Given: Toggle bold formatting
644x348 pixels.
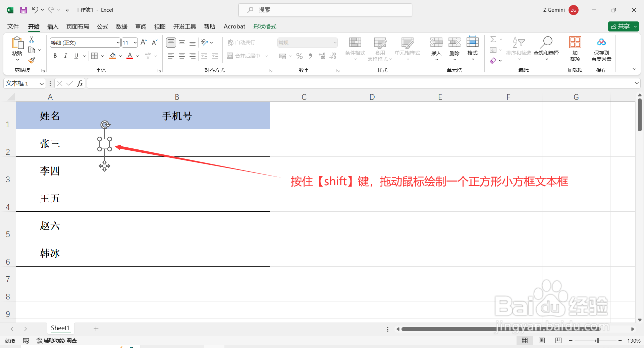Looking at the screenshot, I should click(x=55, y=56).
